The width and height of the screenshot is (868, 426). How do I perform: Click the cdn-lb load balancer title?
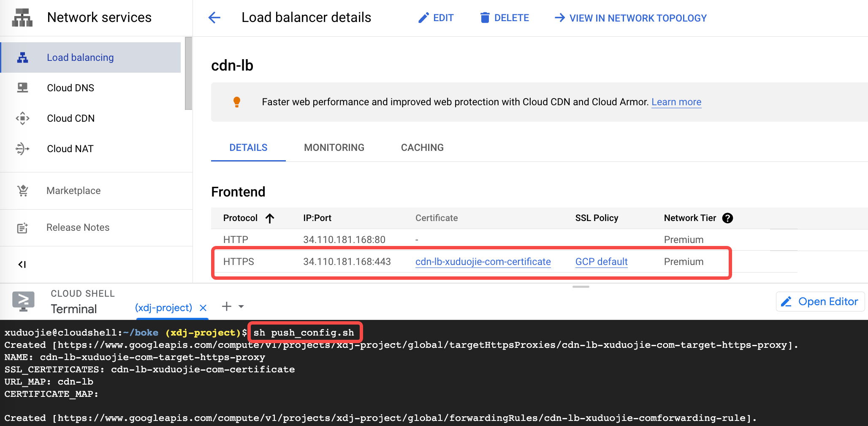tap(232, 66)
